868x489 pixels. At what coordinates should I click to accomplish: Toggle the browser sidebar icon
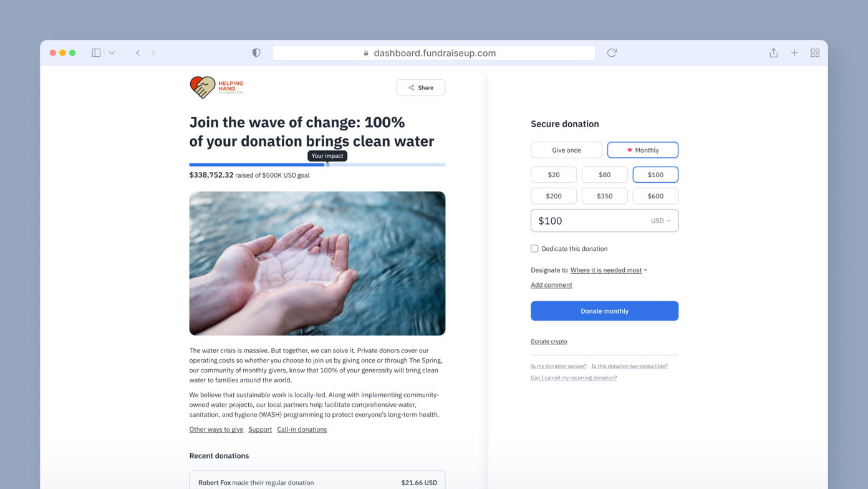tap(95, 52)
